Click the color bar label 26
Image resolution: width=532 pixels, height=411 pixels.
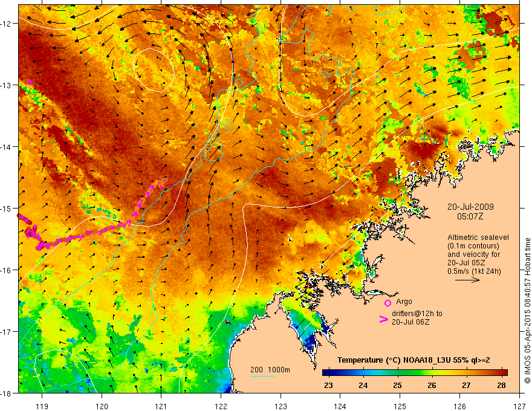(432, 386)
